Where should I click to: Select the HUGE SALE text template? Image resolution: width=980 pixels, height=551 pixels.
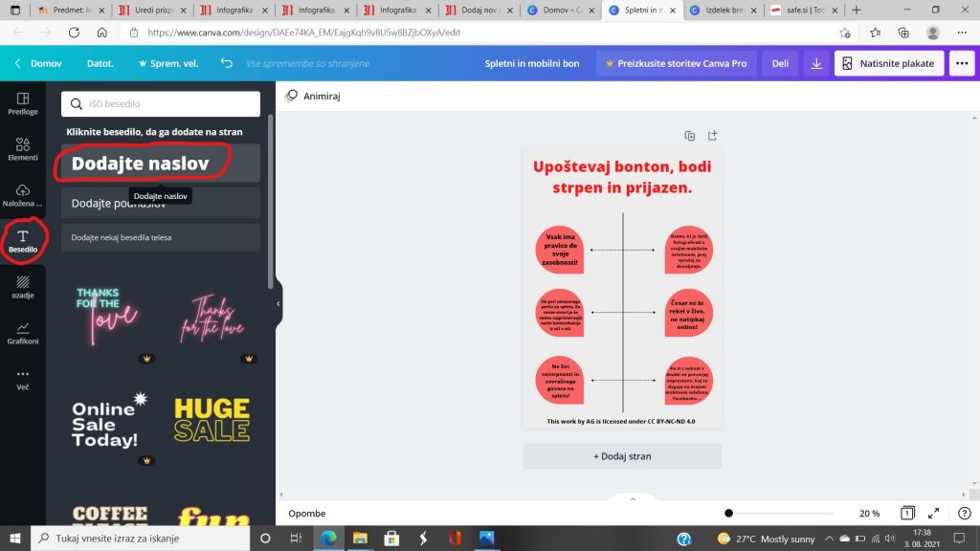point(212,420)
